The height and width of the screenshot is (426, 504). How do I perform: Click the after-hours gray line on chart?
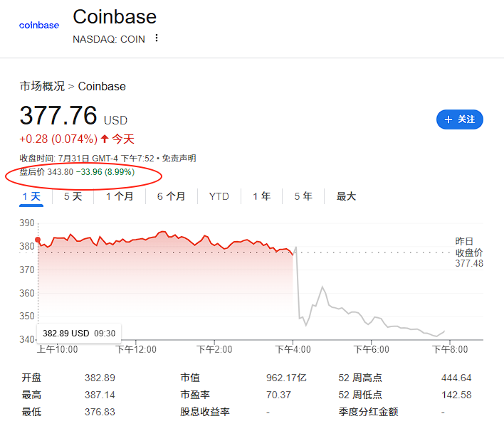pyautogui.click(x=356, y=311)
